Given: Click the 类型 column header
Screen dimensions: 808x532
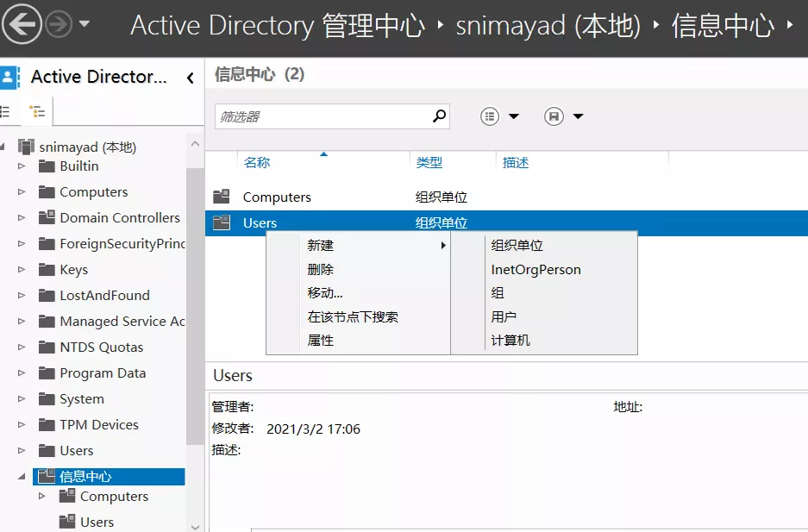Looking at the screenshot, I should tap(429, 163).
